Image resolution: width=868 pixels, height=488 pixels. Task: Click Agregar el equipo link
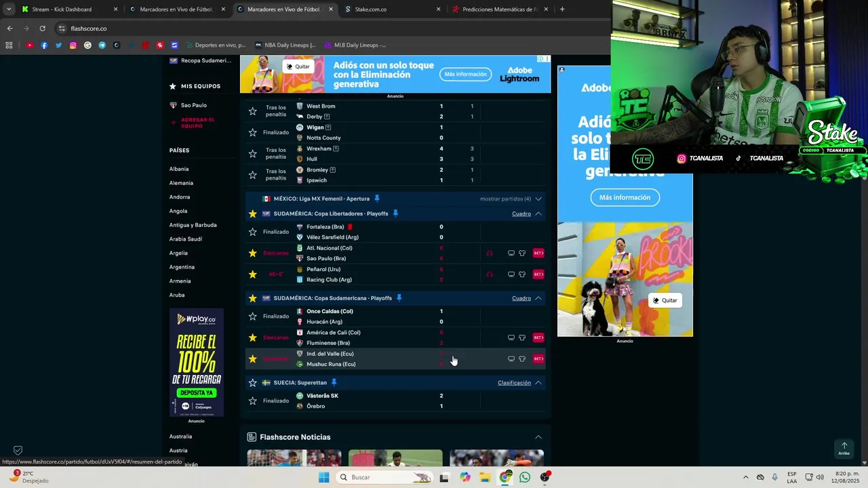(x=197, y=123)
